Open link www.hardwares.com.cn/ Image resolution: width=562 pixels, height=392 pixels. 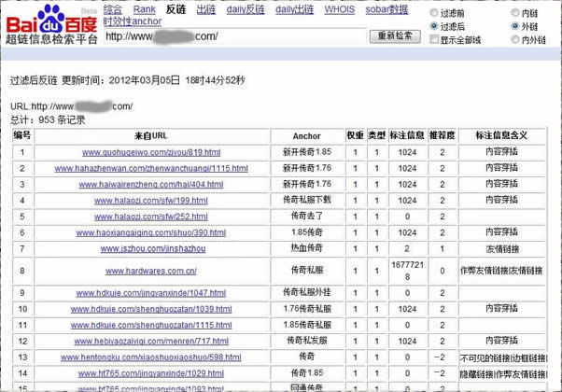[x=151, y=272]
